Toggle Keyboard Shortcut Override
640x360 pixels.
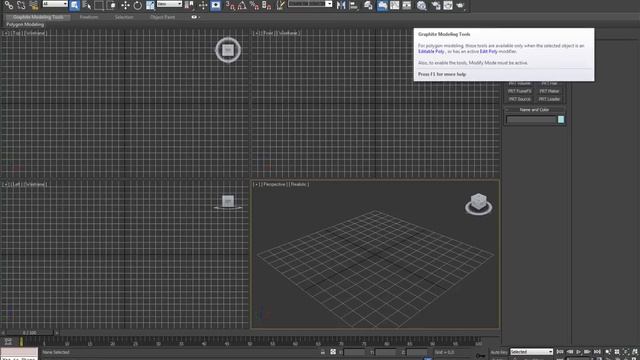tap(216, 5)
